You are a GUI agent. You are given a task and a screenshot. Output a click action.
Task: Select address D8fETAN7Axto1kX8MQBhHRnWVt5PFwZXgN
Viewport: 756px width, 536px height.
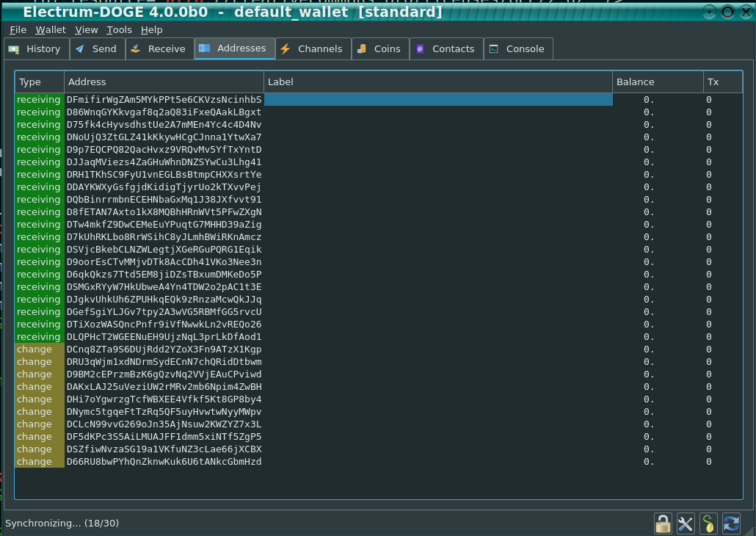coord(164,212)
